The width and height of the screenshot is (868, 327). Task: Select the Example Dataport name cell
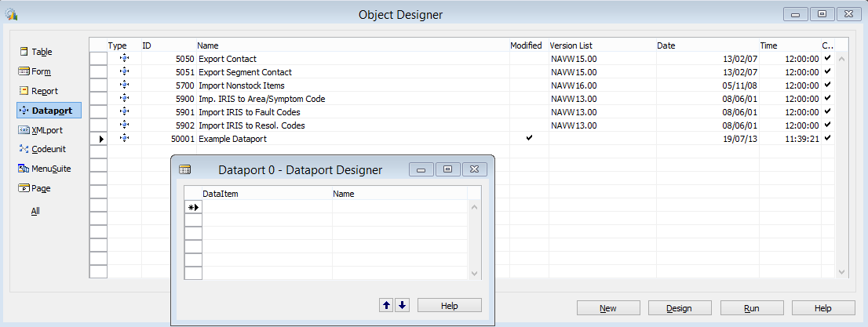(353, 138)
